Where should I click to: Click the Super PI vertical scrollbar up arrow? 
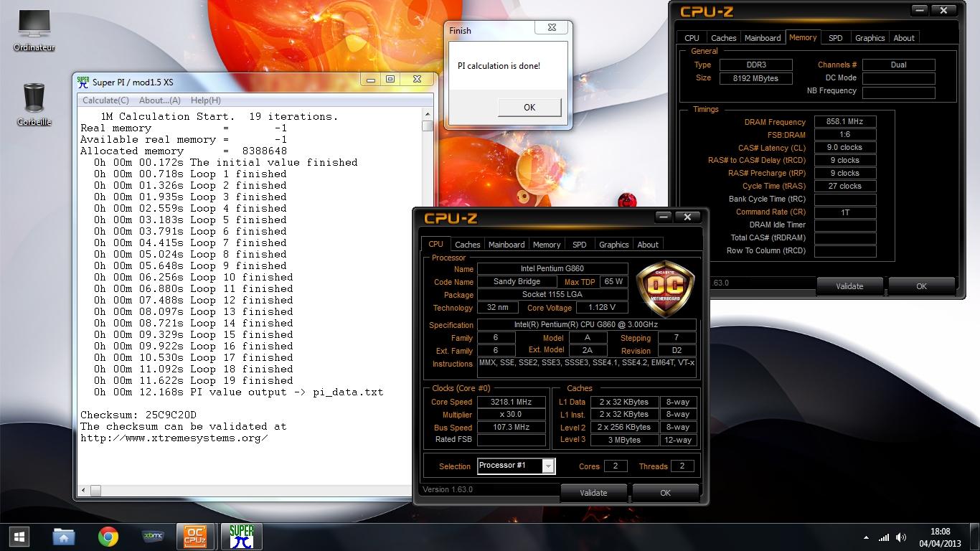(x=428, y=115)
